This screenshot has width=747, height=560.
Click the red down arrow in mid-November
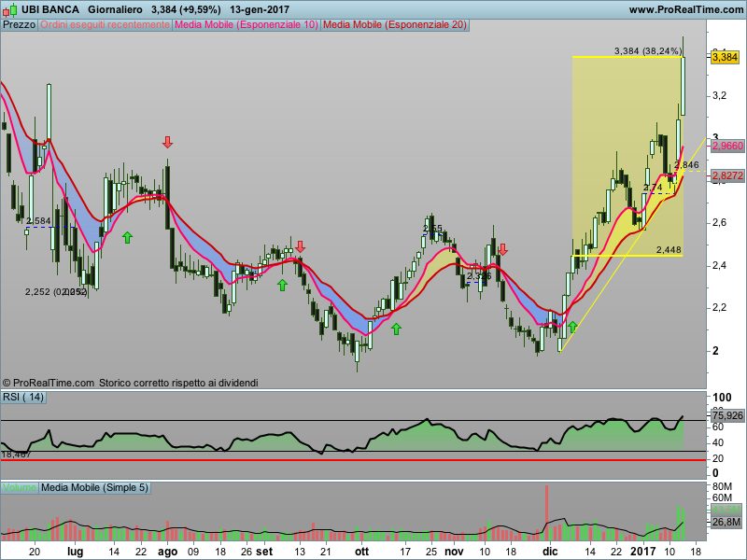coord(502,249)
